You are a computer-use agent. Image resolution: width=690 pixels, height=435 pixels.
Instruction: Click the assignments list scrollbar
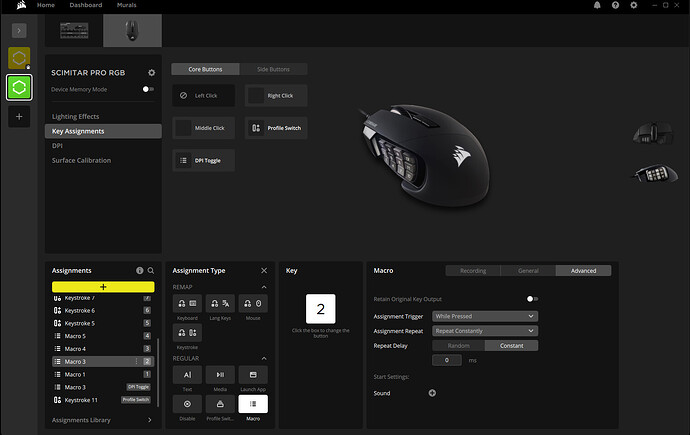click(x=158, y=372)
